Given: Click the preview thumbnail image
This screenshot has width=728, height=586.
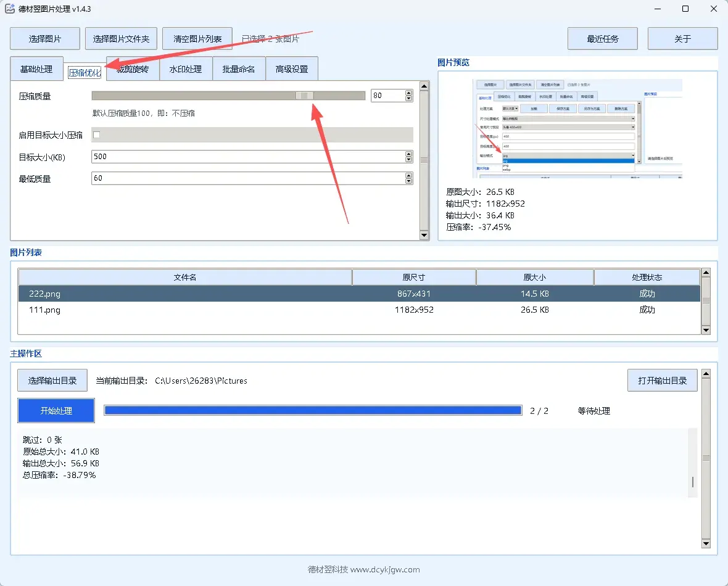Looking at the screenshot, I should pos(577,129).
